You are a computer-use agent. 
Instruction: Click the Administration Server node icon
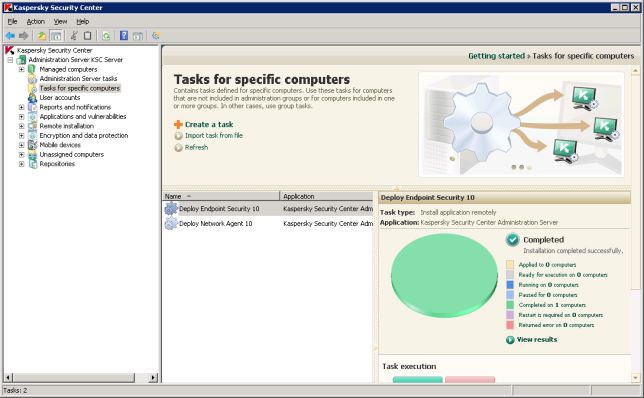click(21, 60)
